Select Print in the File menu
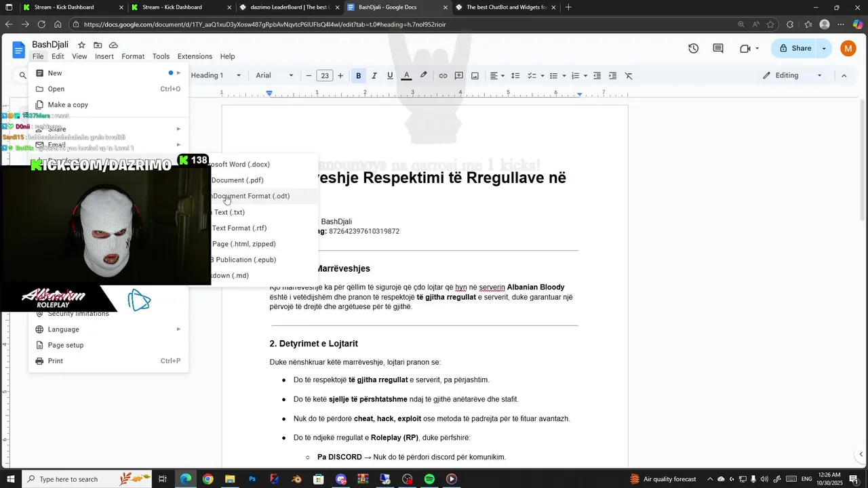 point(108,361)
